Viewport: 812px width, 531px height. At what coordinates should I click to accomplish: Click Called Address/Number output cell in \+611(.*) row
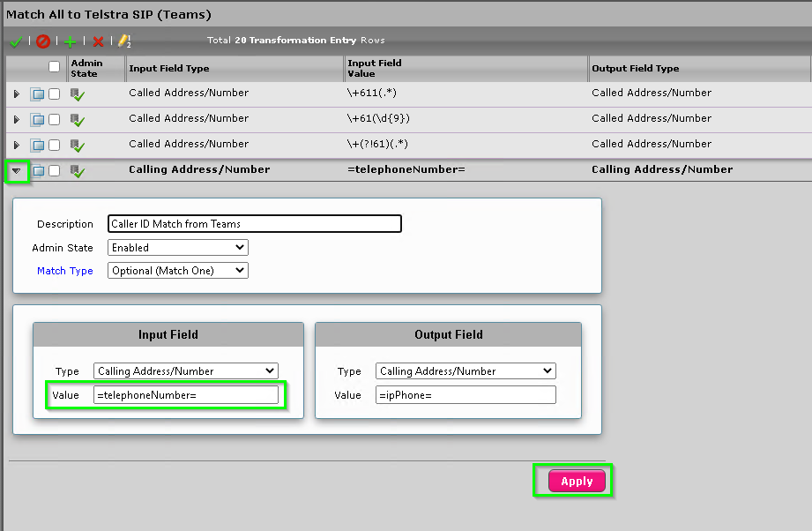652,93
